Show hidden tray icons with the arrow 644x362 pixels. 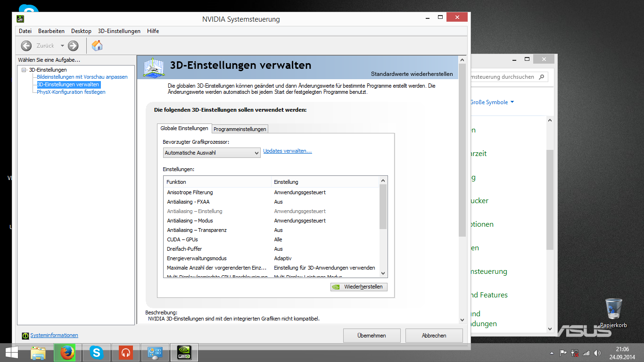pyautogui.click(x=552, y=353)
